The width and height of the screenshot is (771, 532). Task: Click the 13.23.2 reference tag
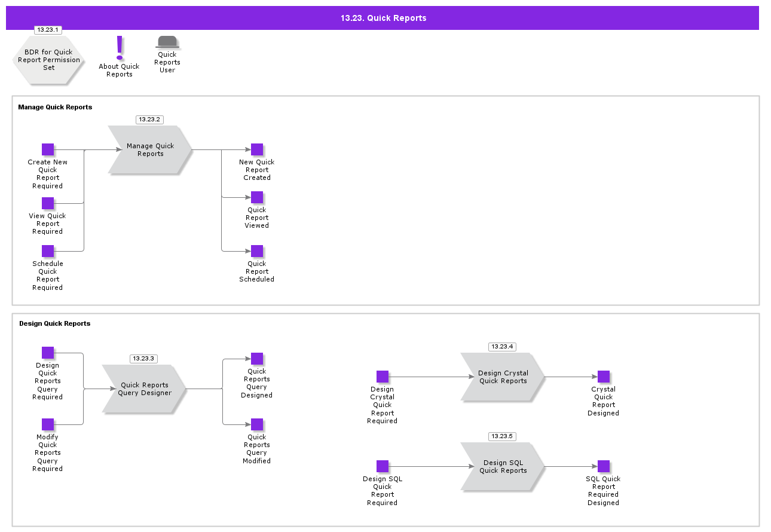coord(149,120)
